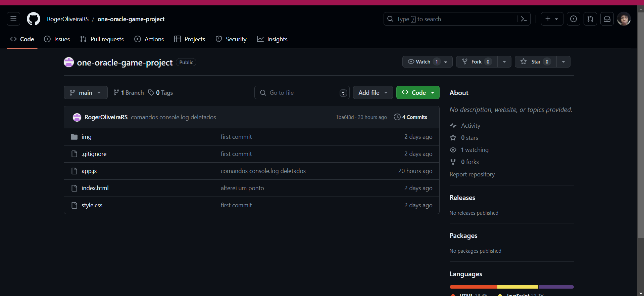
Task: Open the app.js file name
Action: coord(89,171)
